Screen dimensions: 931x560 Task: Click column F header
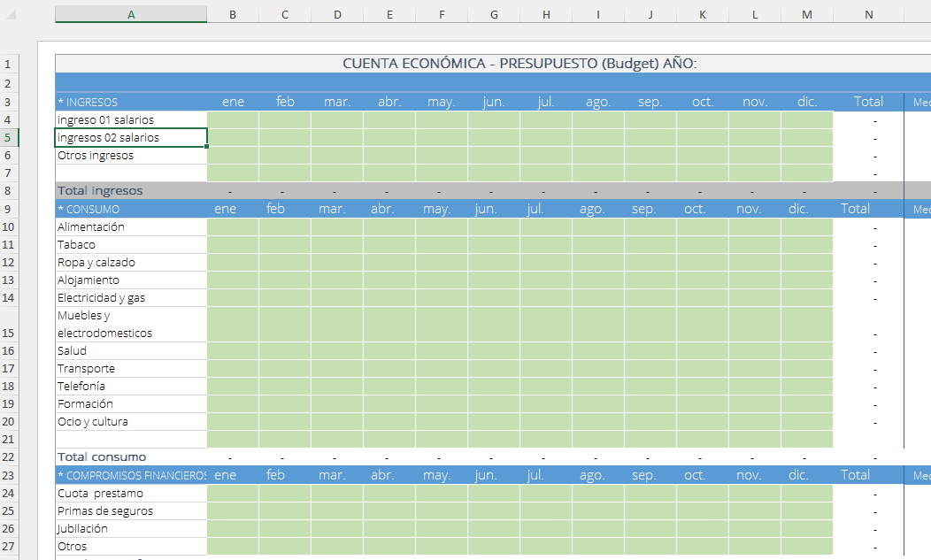[x=441, y=14]
